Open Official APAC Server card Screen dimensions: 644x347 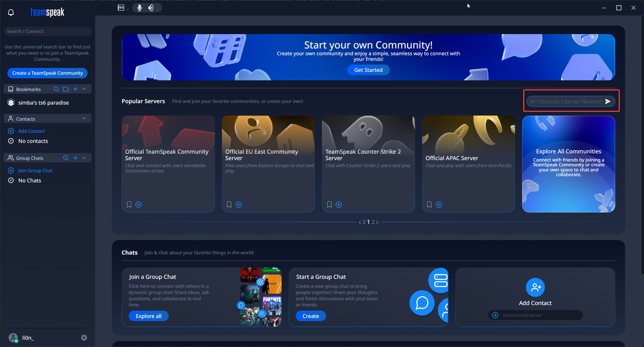tap(468, 164)
